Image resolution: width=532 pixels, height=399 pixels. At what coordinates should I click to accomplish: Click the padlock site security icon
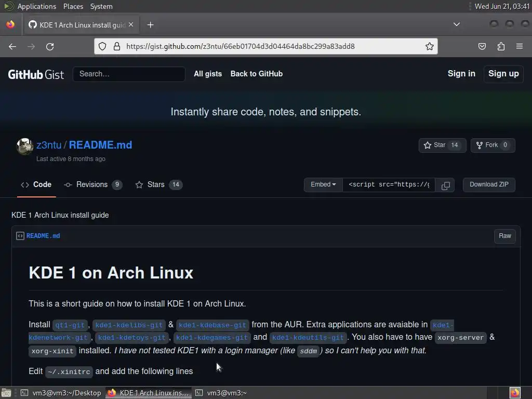pos(117,46)
